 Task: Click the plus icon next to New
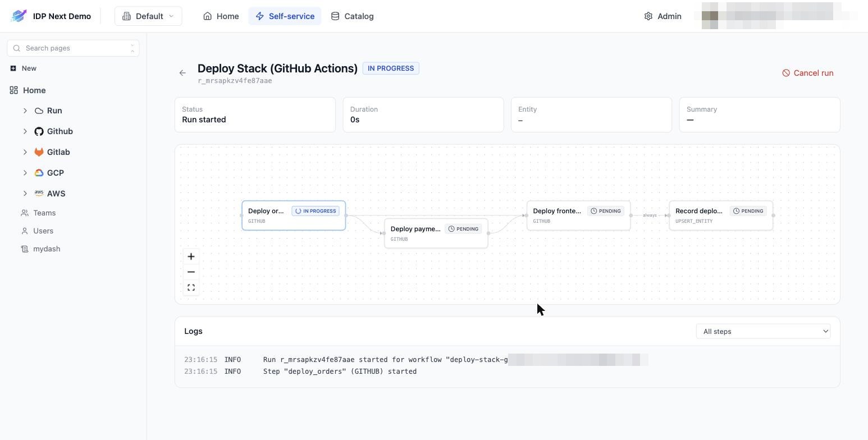13,68
